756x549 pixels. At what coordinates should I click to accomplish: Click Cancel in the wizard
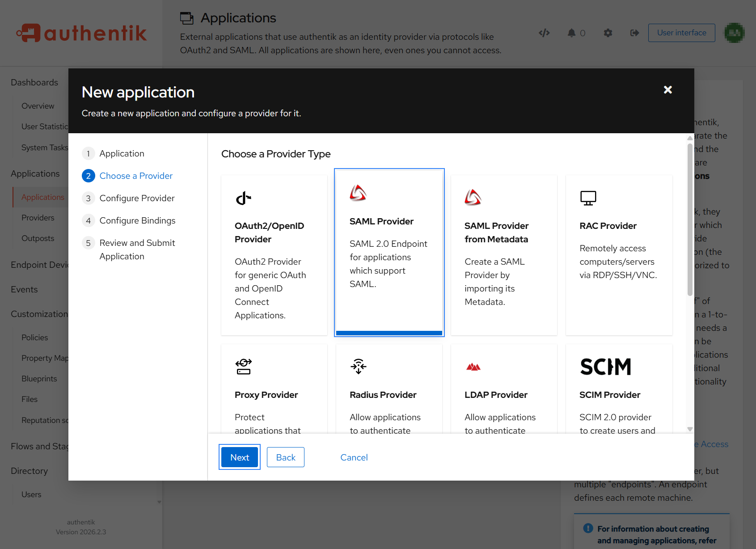(x=354, y=457)
